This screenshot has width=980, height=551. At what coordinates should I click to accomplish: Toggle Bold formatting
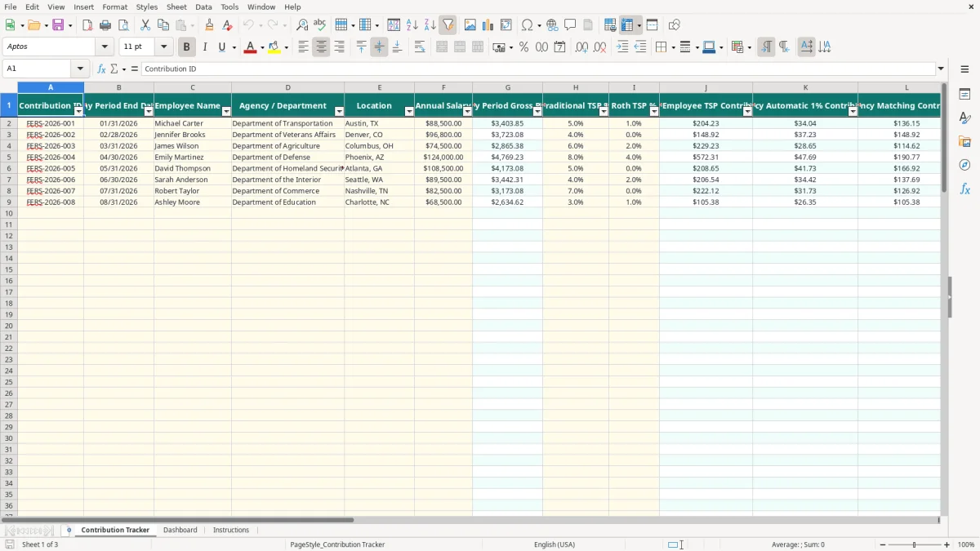[186, 47]
